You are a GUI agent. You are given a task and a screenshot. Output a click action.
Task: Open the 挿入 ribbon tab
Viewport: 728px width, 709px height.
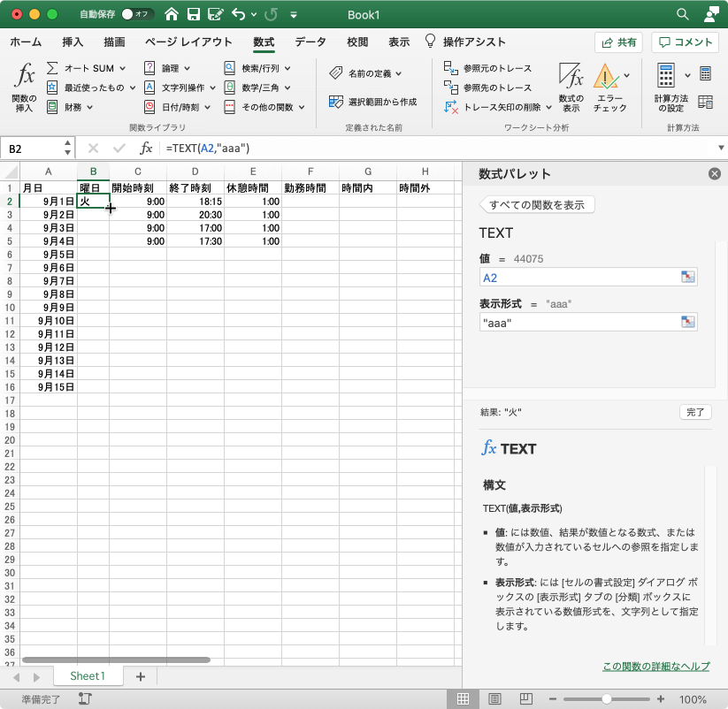(73, 42)
